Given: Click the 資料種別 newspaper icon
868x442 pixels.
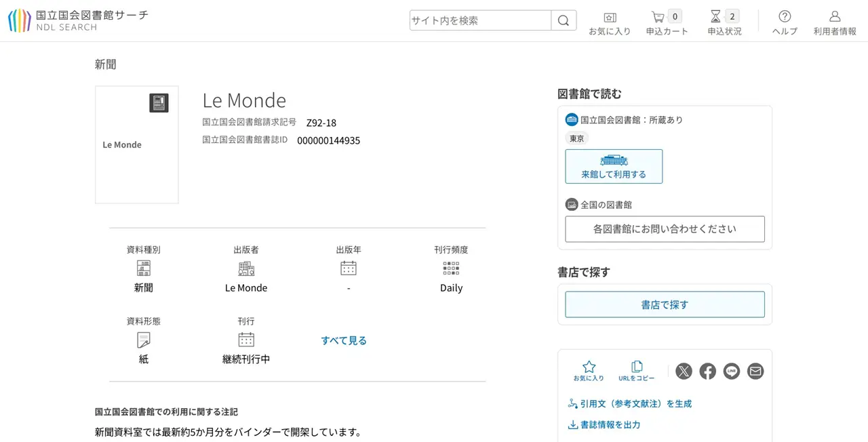Looking at the screenshot, I should click(144, 268).
